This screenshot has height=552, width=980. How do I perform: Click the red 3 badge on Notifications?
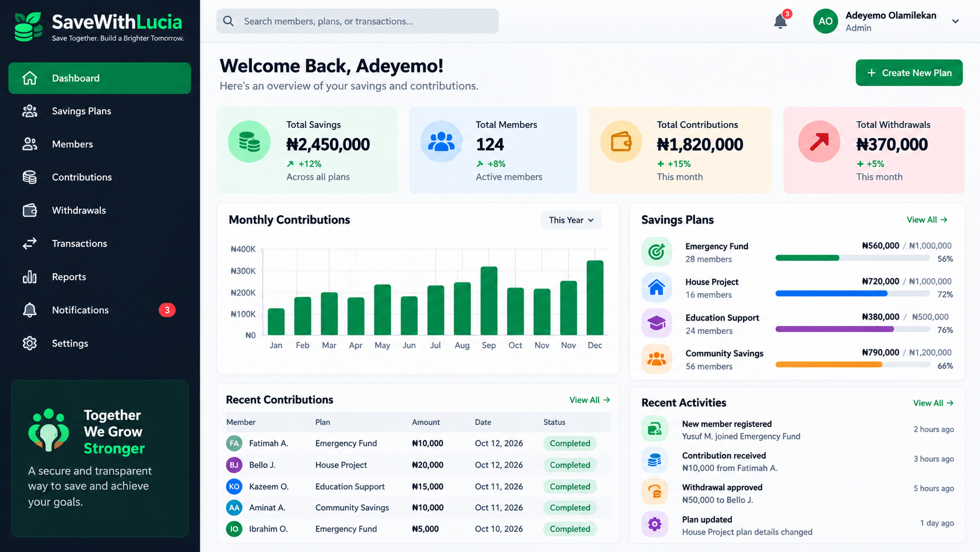167,310
